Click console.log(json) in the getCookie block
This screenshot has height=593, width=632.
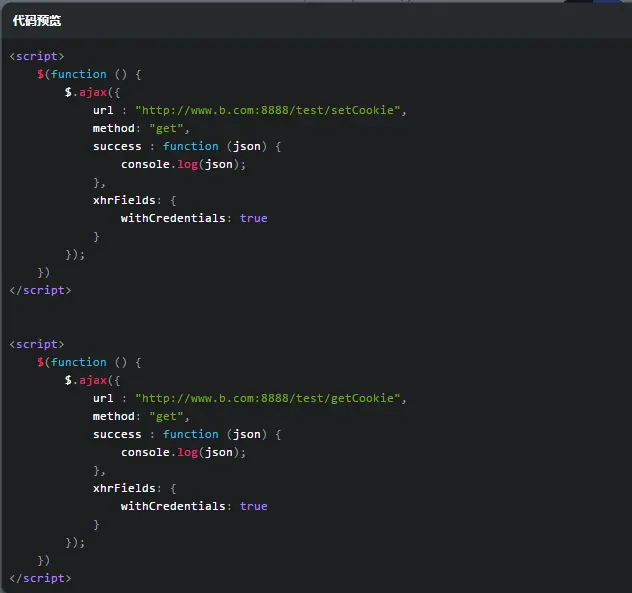coord(183,452)
